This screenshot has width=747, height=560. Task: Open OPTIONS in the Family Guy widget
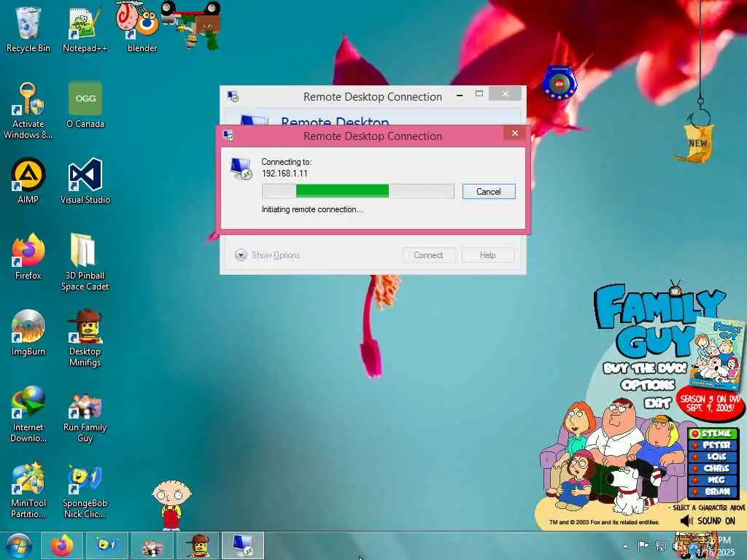[648, 385]
